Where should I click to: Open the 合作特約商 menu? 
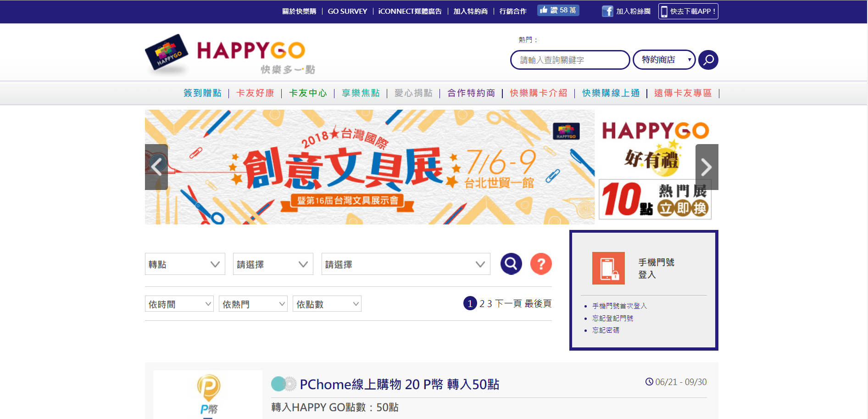[x=471, y=93]
